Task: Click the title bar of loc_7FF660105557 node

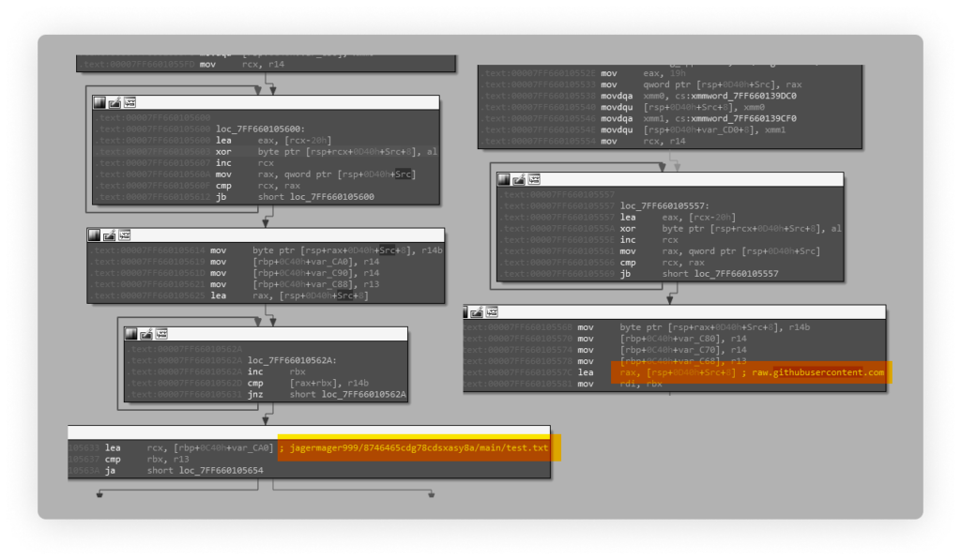Action: [x=670, y=179]
